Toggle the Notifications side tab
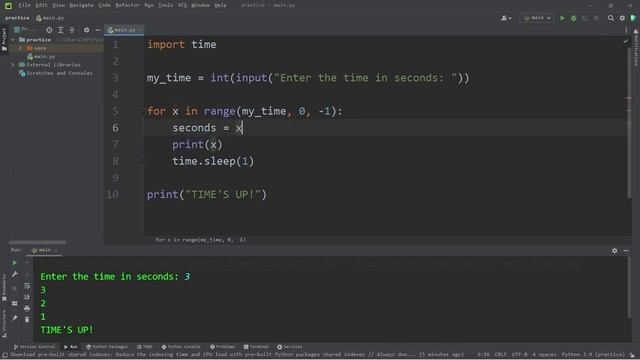 (x=636, y=47)
